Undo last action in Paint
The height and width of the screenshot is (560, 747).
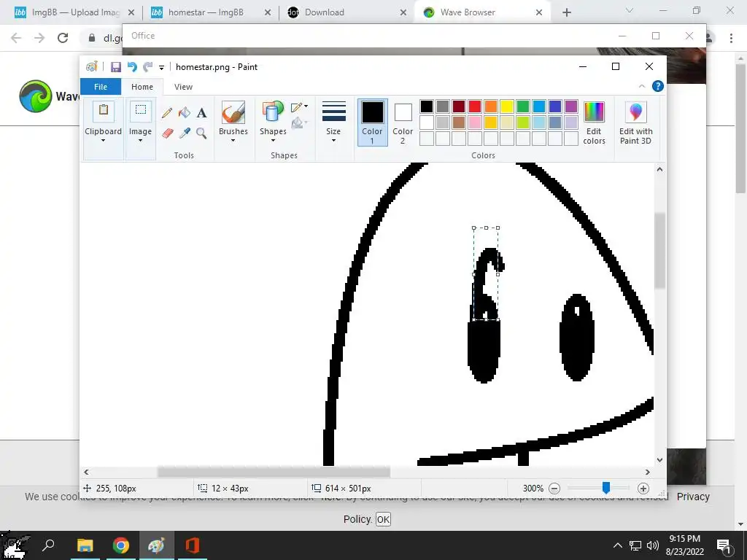coord(132,67)
